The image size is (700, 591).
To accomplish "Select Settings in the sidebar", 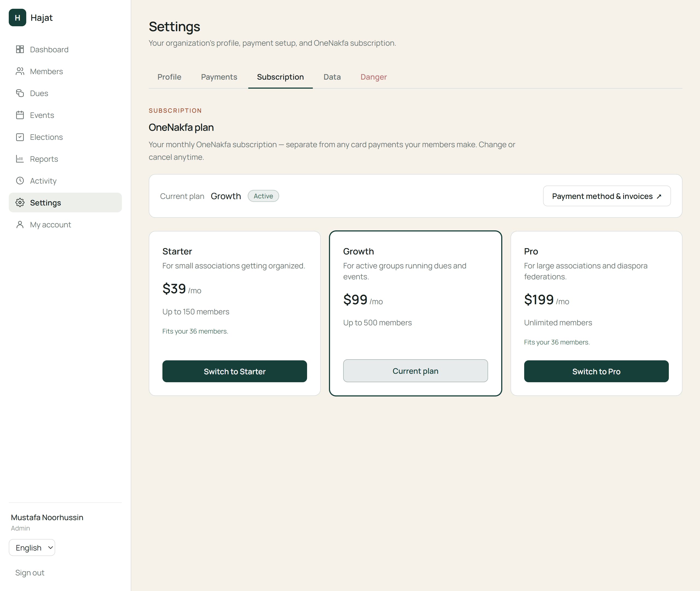I will (x=65, y=203).
